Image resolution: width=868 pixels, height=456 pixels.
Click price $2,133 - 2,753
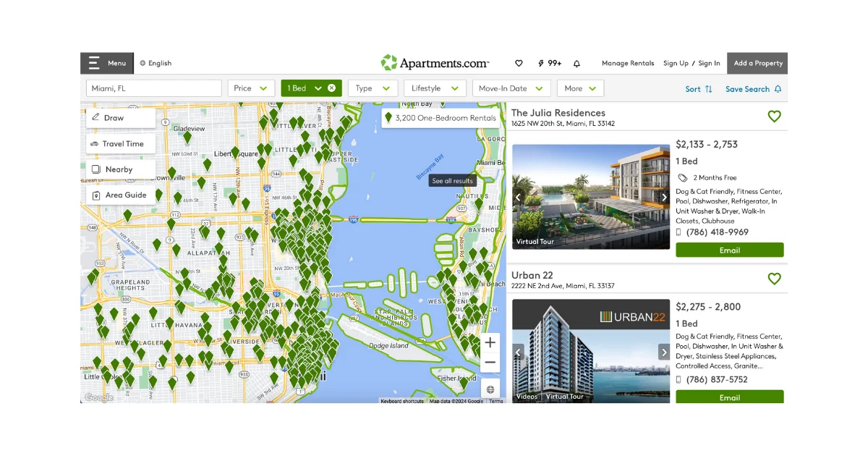click(x=707, y=144)
